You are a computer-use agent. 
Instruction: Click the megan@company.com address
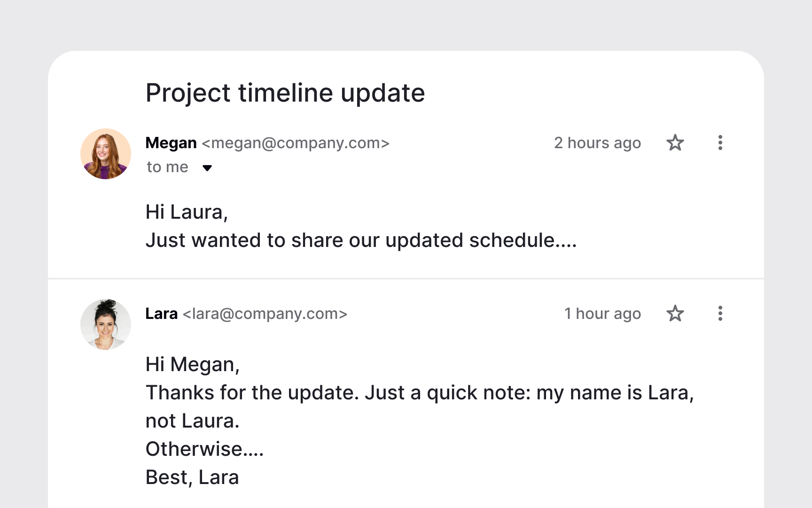coord(296,143)
